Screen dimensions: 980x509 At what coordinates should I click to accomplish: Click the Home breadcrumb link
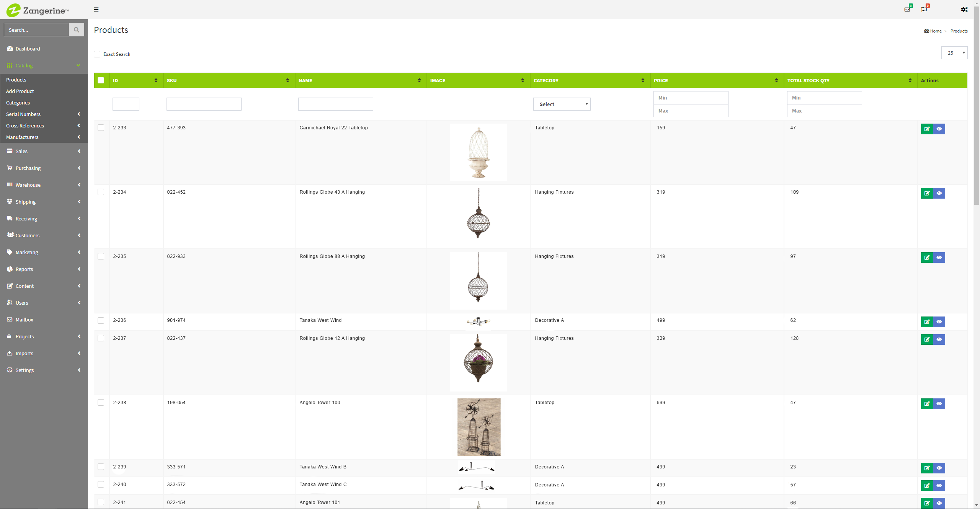click(x=936, y=31)
